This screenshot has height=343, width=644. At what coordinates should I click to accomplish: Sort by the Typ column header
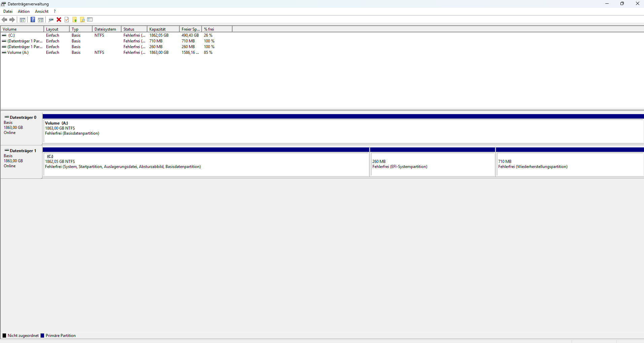click(81, 29)
